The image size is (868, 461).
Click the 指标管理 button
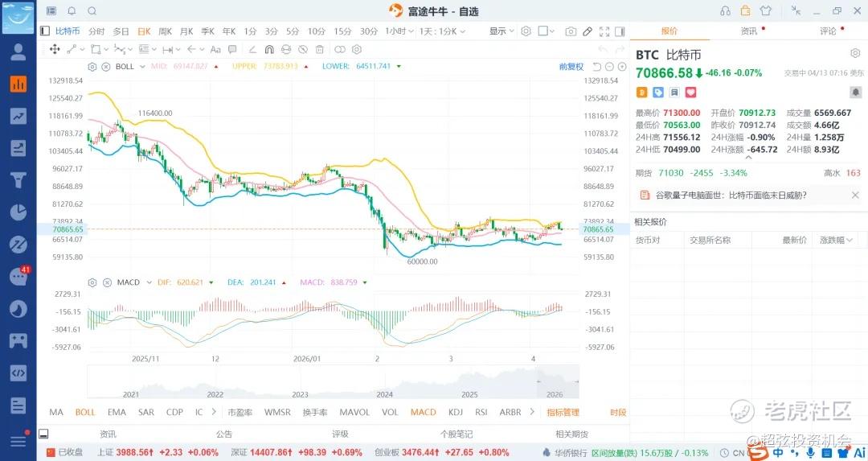click(563, 412)
